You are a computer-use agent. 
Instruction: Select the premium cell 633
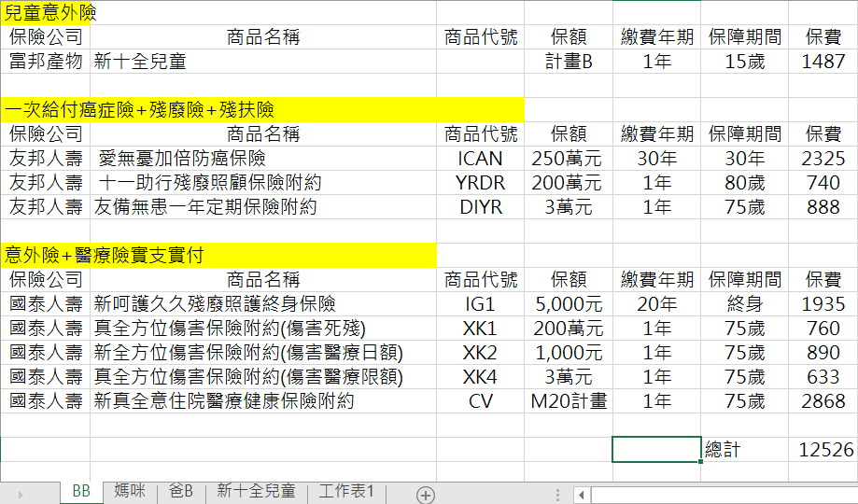tap(823, 376)
